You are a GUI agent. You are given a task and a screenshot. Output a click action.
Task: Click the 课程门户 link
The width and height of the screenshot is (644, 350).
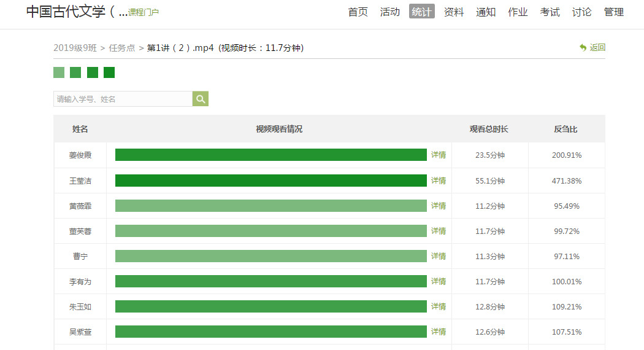144,12
